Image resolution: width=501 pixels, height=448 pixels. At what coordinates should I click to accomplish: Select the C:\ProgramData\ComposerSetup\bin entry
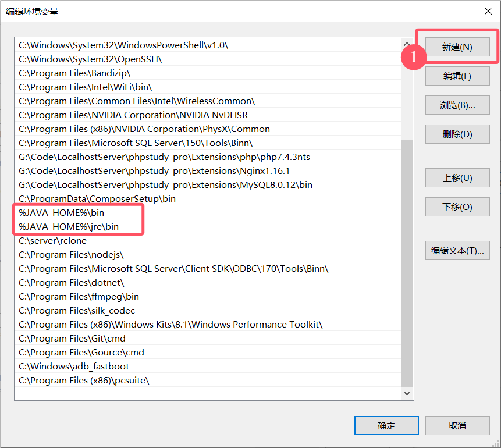coord(97,198)
